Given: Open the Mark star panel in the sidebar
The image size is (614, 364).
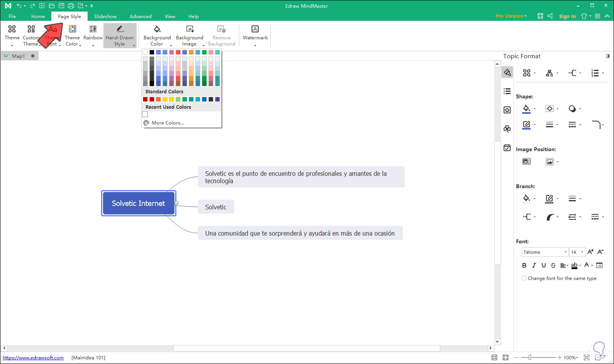Looking at the screenshot, I should tap(507, 110).
